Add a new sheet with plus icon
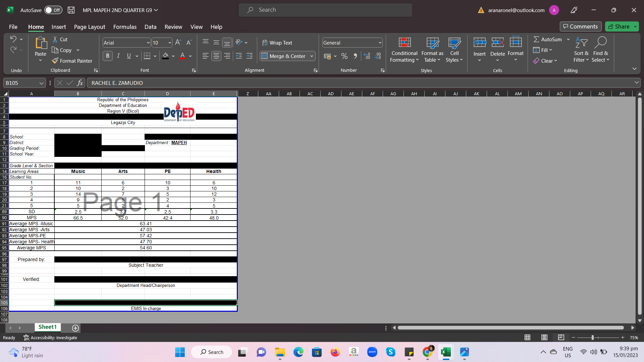The image size is (644, 362). coord(75,328)
